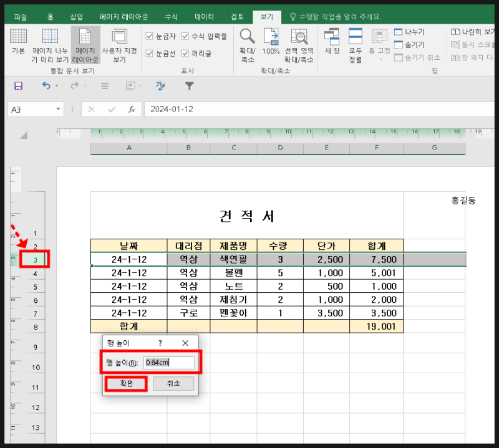Click the align lines quick access icon
This screenshot has height=448, width=499.
point(105,86)
